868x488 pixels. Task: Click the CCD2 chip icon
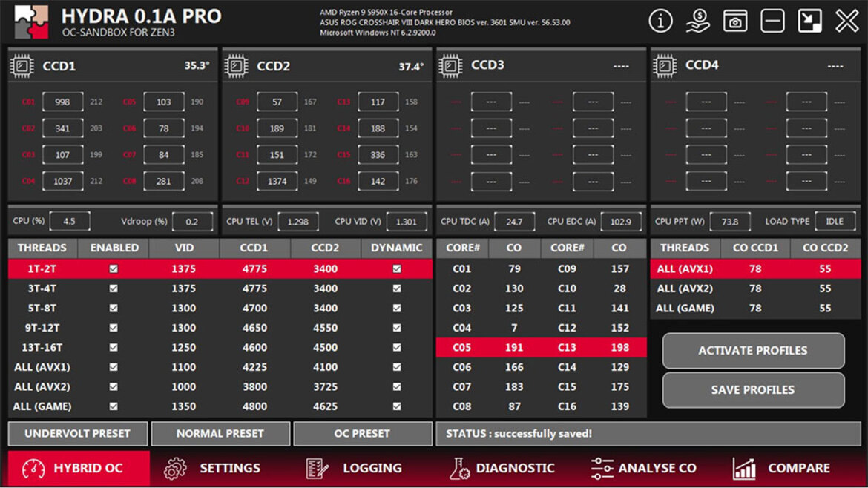pos(237,66)
